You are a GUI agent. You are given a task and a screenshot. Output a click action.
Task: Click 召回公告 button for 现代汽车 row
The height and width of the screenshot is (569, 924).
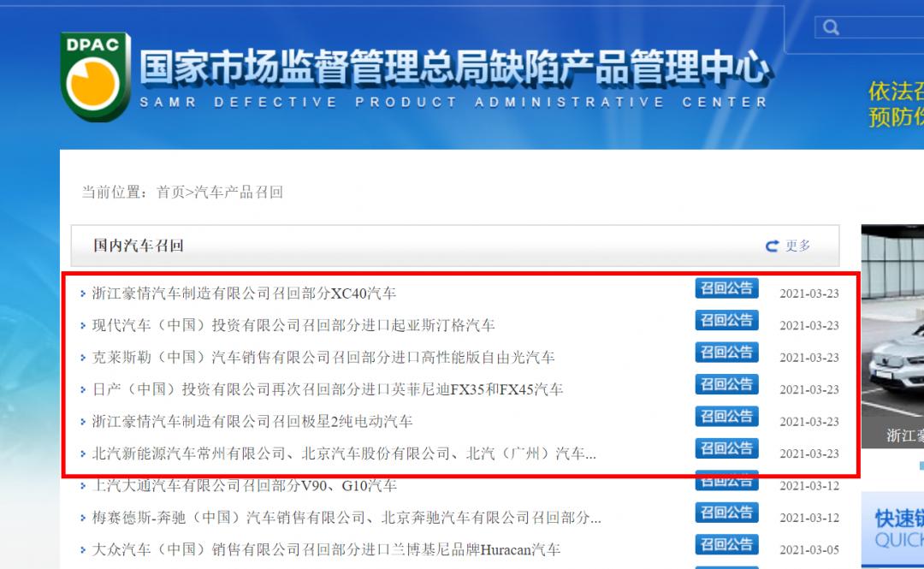[726, 320]
